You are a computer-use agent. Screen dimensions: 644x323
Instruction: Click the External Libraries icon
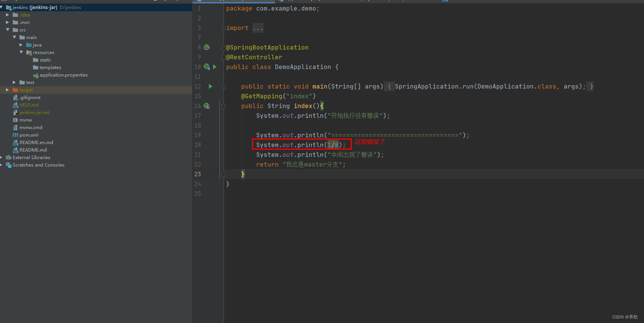[9, 158]
